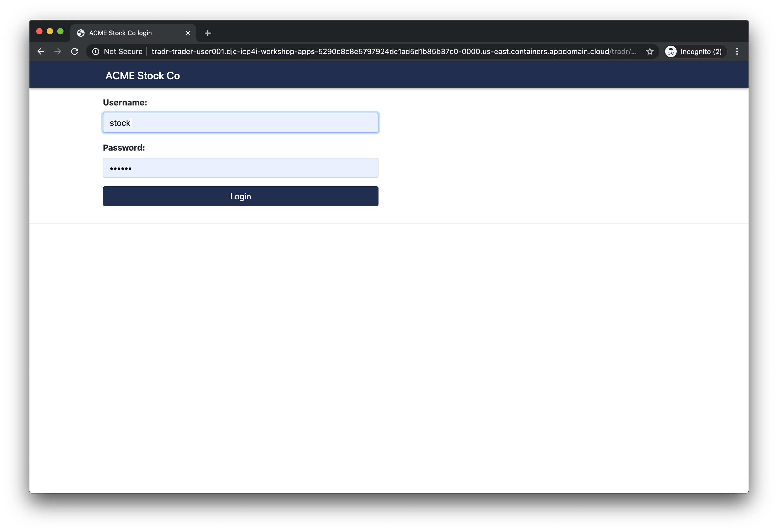Reload the page with refresh icon
This screenshot has height=532, width=778.
click(x=75, y=51)
